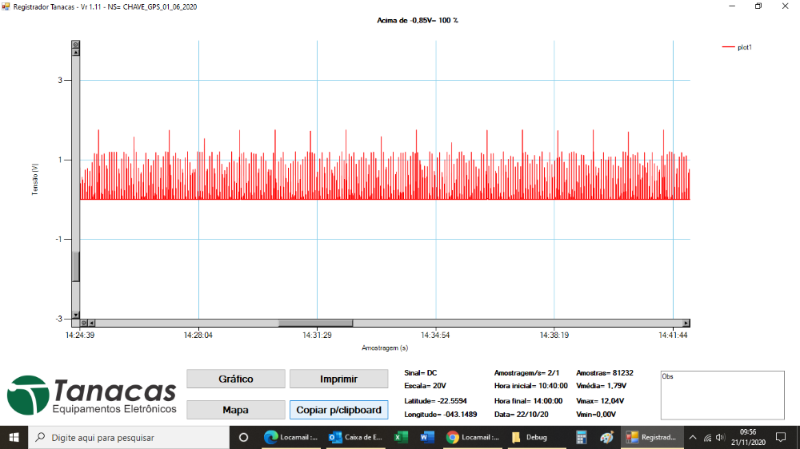Click inside the Obs text box

pos(721,397)
